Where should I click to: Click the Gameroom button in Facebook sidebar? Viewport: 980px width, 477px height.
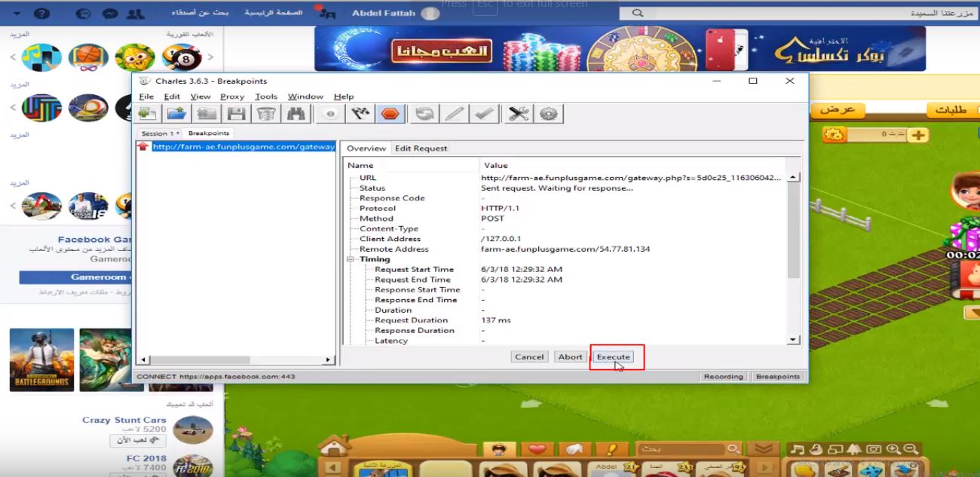click(x=75, y=277)
